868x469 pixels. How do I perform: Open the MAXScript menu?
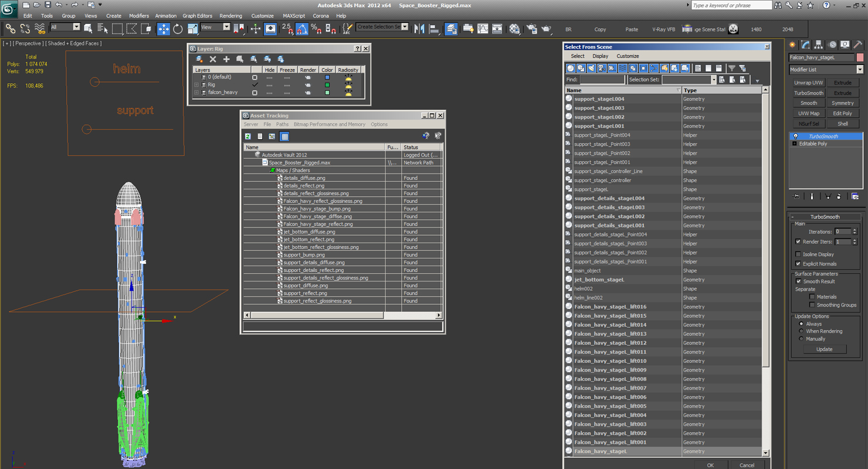pos(294,16)
